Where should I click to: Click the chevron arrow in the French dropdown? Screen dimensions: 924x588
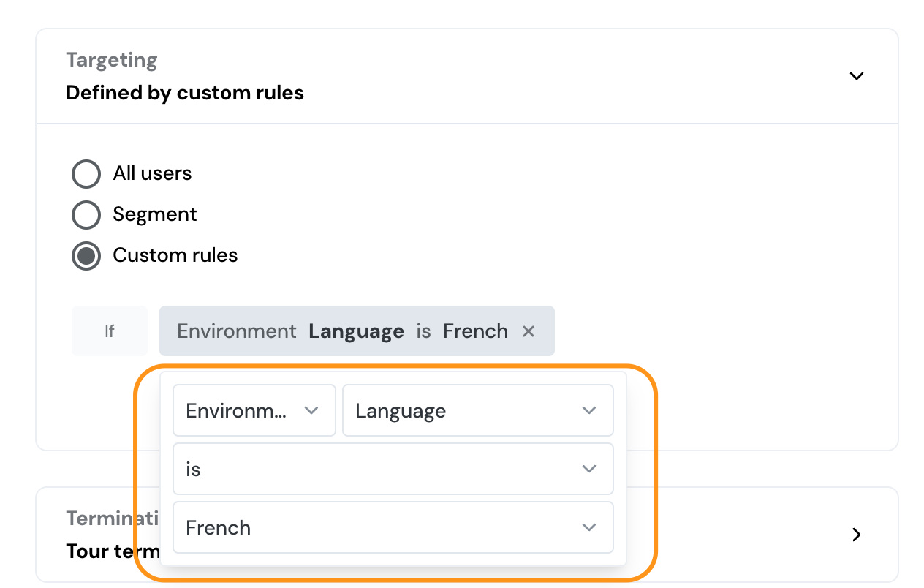(589, 527)
